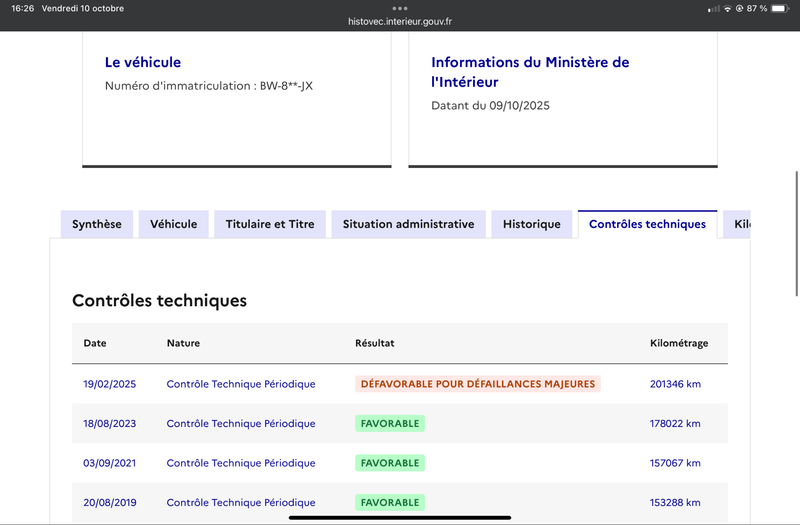800x525 pixels.
Task: Tap the histovec.interieur.gouv.fr address bar
Action: pyautogui.click(x=400, y=20)
